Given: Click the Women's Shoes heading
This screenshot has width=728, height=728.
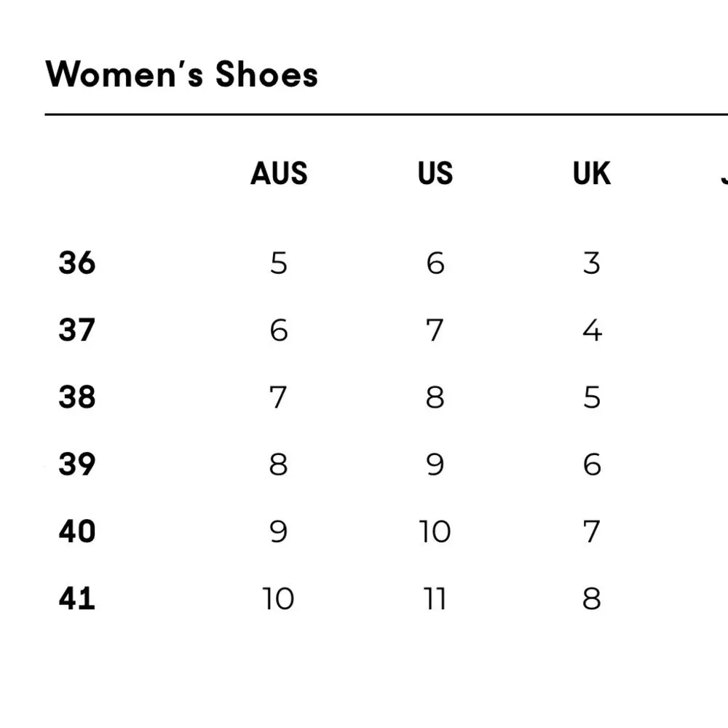Looking at the screenshot, I should (181, 74).
